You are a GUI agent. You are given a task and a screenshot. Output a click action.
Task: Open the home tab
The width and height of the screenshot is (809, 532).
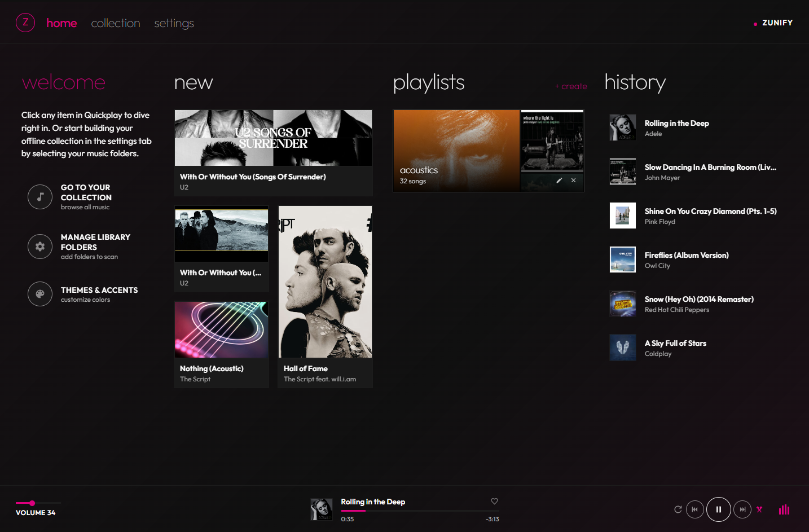[x=61, y=23]
